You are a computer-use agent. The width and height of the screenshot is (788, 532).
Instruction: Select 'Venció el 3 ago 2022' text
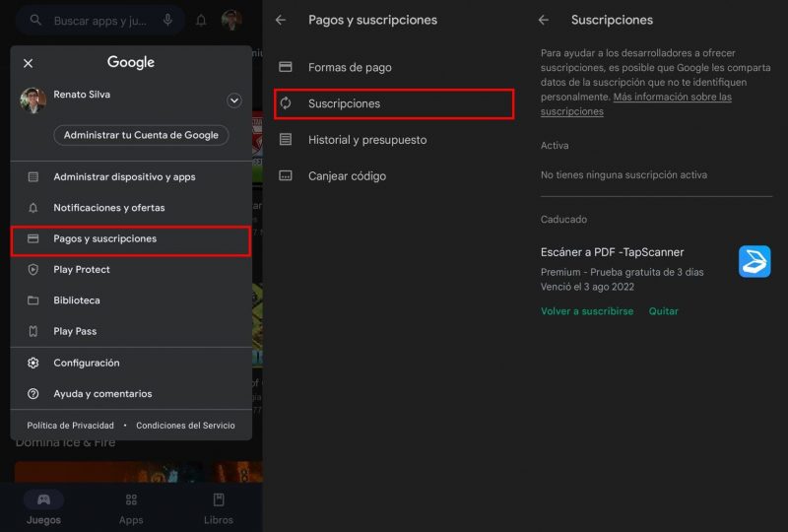(x=587, y=287)
